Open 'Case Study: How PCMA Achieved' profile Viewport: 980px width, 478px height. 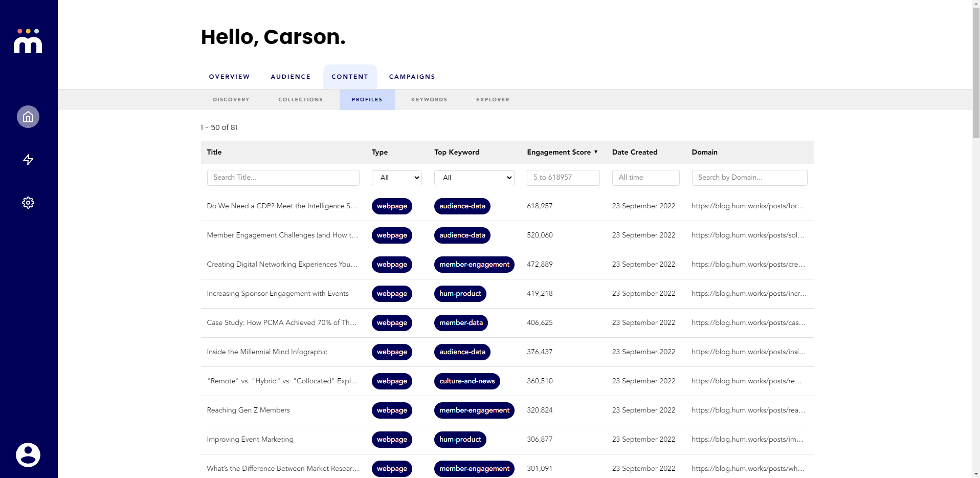pos(282,322)
